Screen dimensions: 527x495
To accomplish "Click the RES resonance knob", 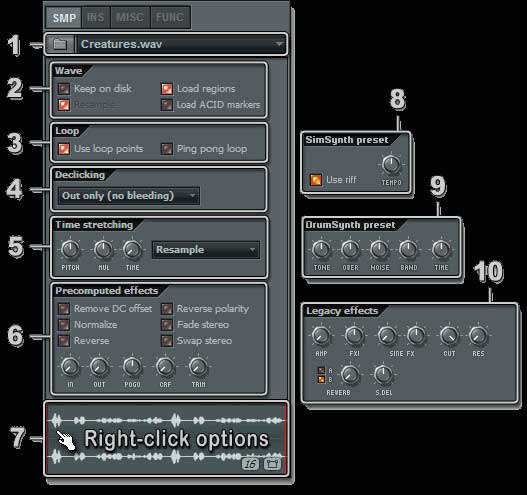I will click(x=478, y=335).
